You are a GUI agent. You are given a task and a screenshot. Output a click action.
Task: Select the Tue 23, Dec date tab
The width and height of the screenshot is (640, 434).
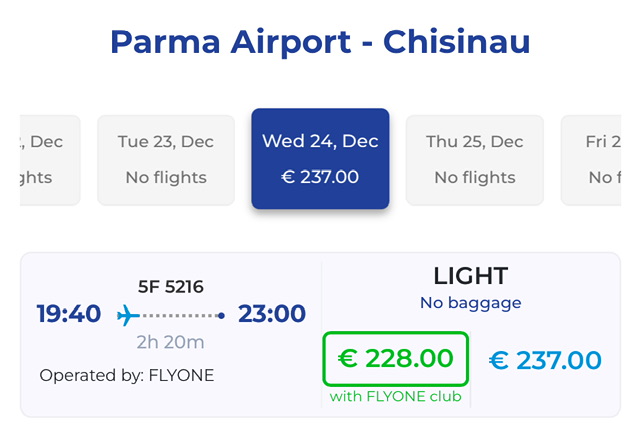coord(166,160)
